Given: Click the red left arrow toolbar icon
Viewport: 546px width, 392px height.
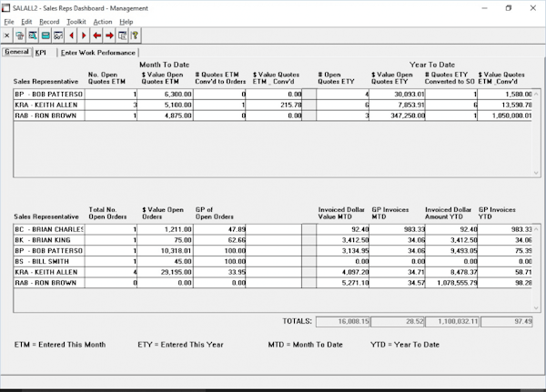Looking at the screenshot, I should 96,35.
